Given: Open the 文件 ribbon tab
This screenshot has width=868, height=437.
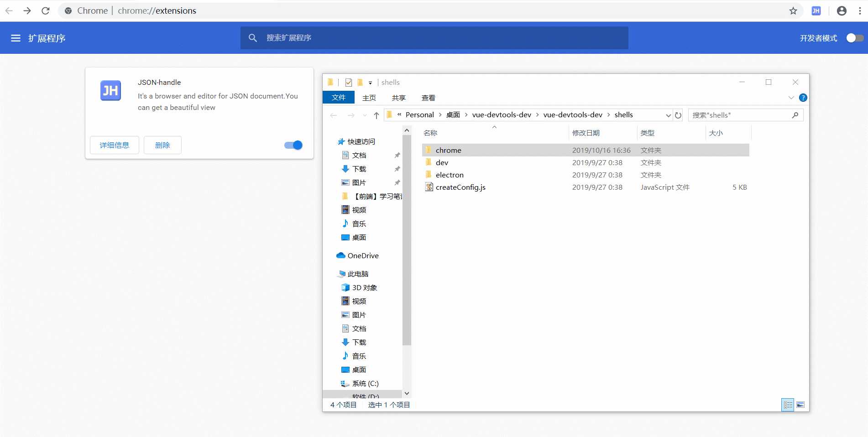Looking at the screenshot, I should (x=339, y=98).
